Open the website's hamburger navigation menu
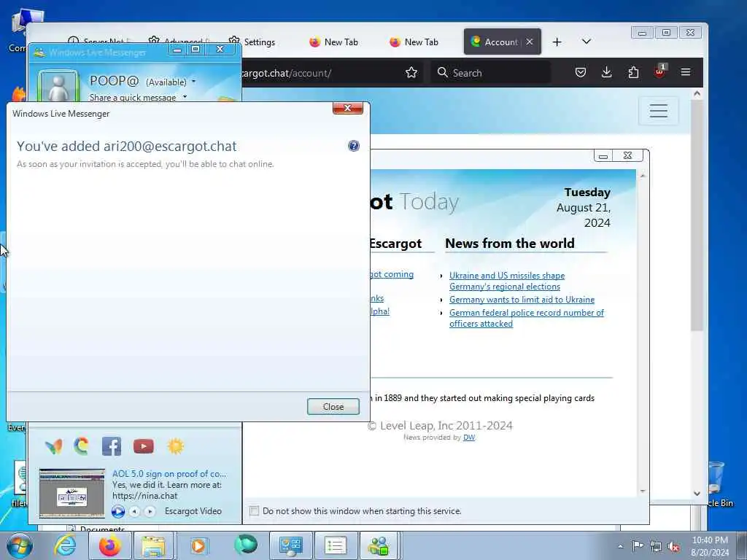The width and height of the screenshot is (747, 560). (659, 111)
